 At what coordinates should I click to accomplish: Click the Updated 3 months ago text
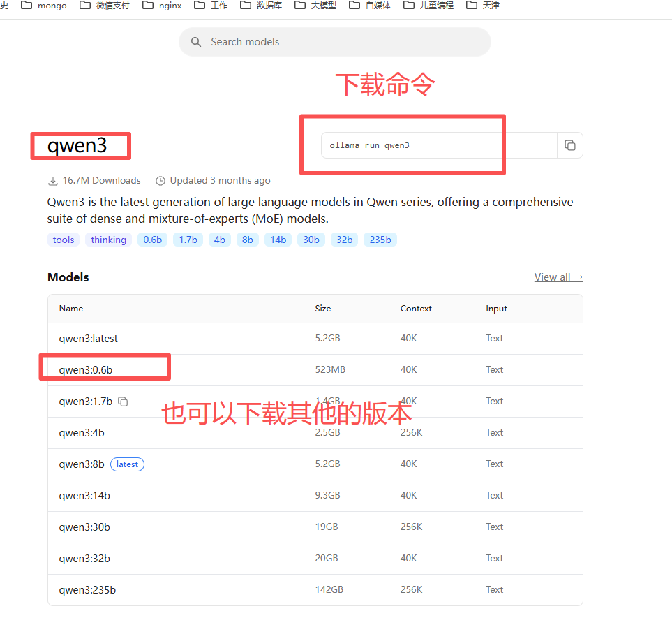click(221, 181)
